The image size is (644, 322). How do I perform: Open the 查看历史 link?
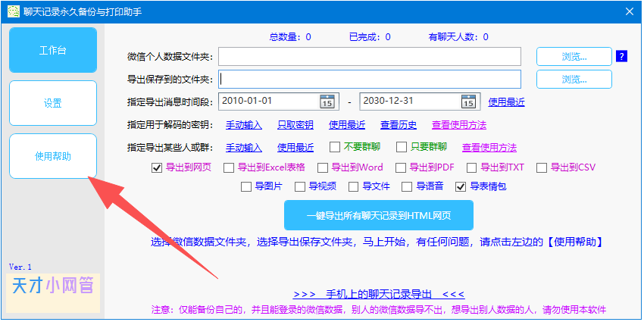coord(398,125)
